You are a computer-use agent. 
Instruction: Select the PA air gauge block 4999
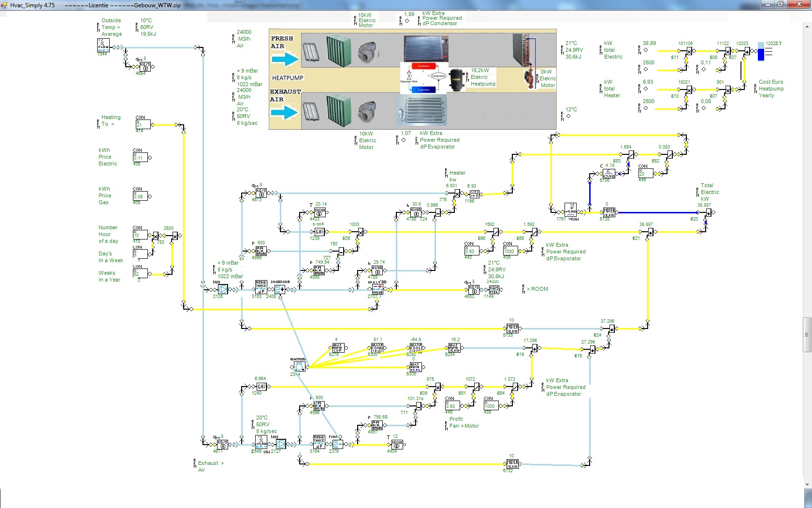261,251
